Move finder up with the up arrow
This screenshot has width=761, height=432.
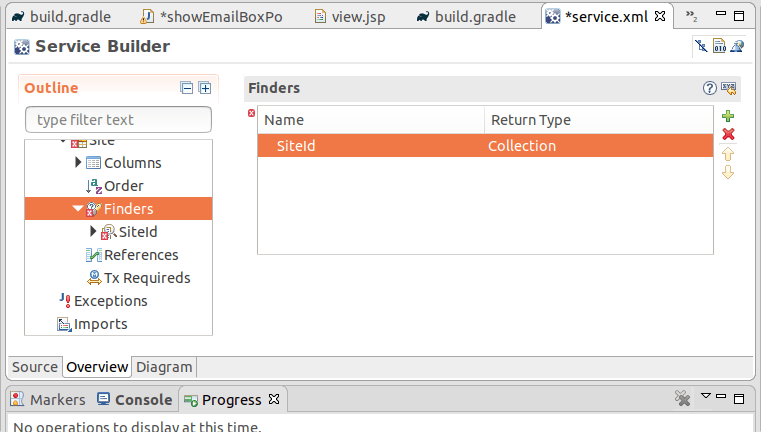point(728,154)
